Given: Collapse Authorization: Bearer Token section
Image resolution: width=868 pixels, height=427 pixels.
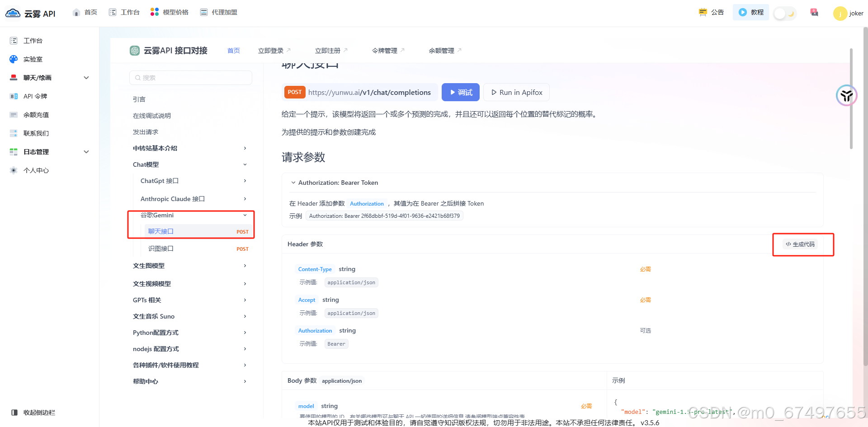Looking at the screenshot, I should pos(293,183).
